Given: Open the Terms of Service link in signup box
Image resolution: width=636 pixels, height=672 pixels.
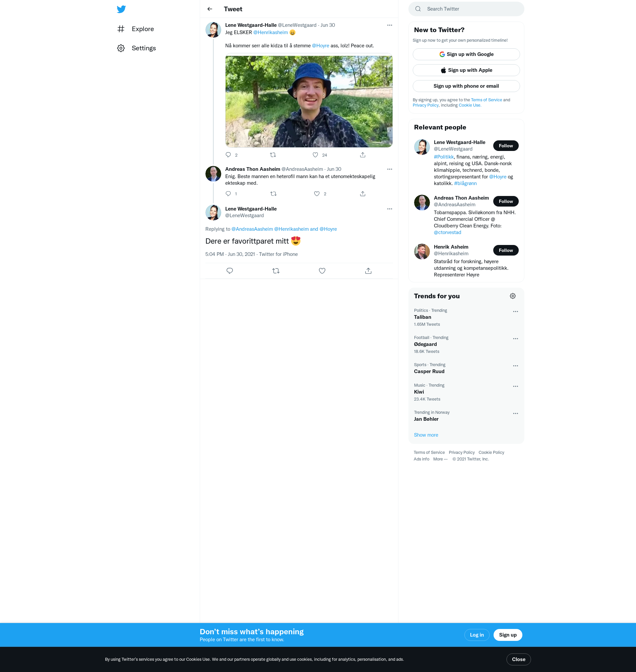Looking at the screenshot, I should [486, 100].
